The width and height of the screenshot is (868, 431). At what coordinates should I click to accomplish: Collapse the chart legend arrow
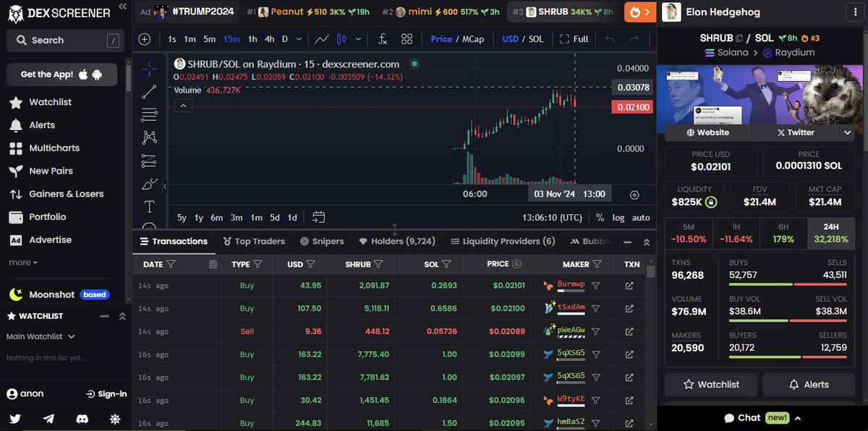coord(184,106)
